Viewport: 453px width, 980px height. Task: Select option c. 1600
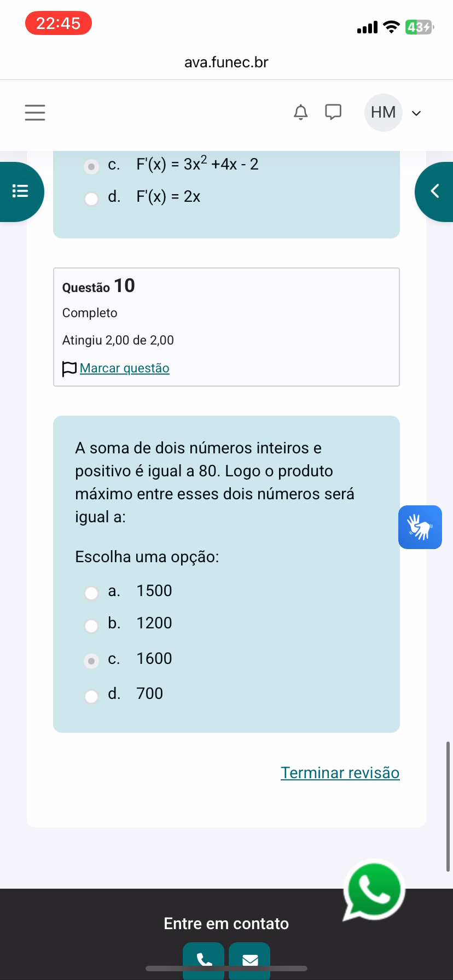[91, 661]
